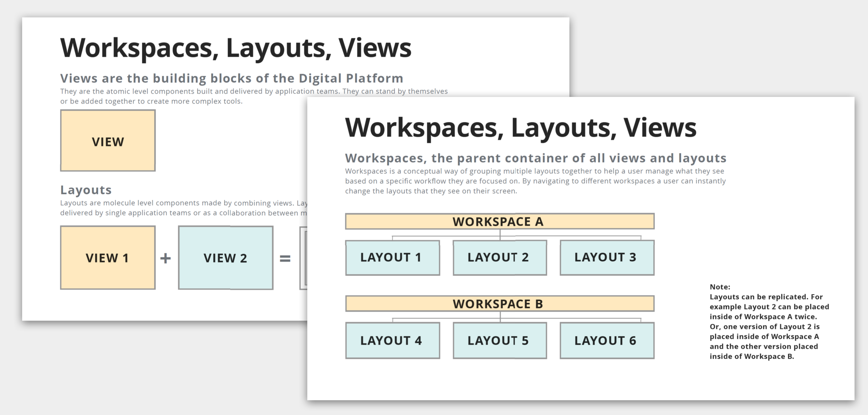Select the WORKSPACE A bar

[x=500, y=221]
